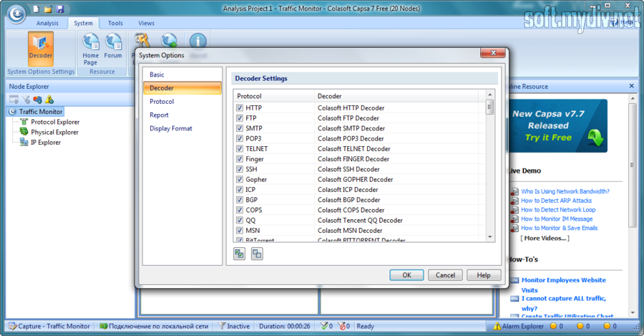
Task: Click the chart-with-plus icon in Node Explorer toolbar
Action: [37, 100]
